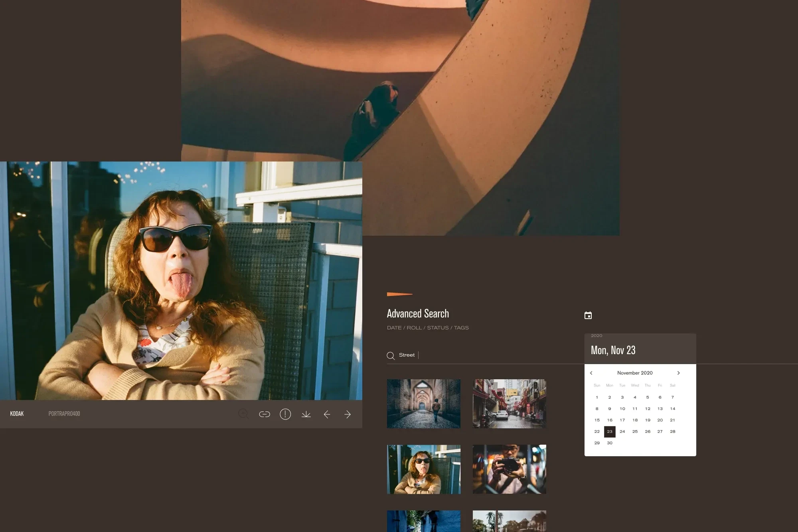Copy the photo link with the chain icon
Viewport: 798px width, 532px height.
265,414
